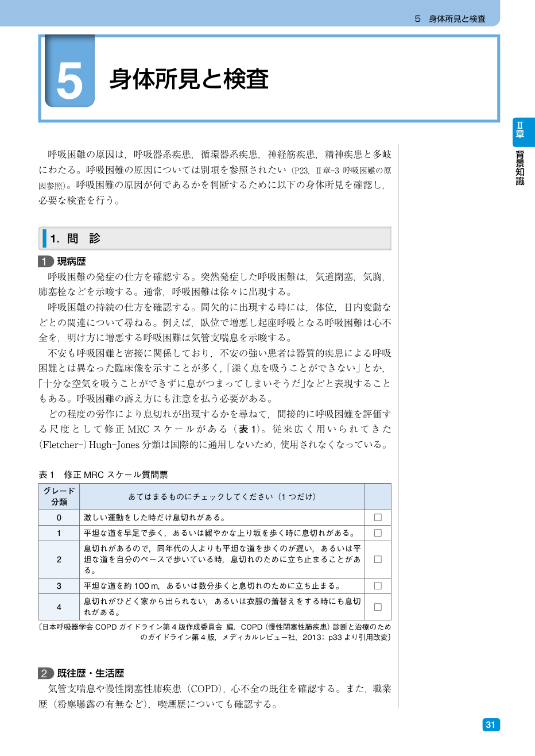Click the table header グレード分類
The height and width of the screenshot is (756, 535).
tap(59, 496)
